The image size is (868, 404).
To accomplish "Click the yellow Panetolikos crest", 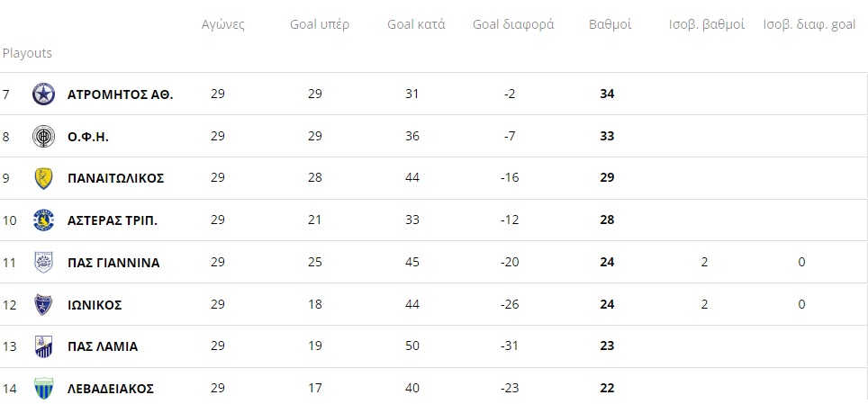I will (x=44, y=178).
